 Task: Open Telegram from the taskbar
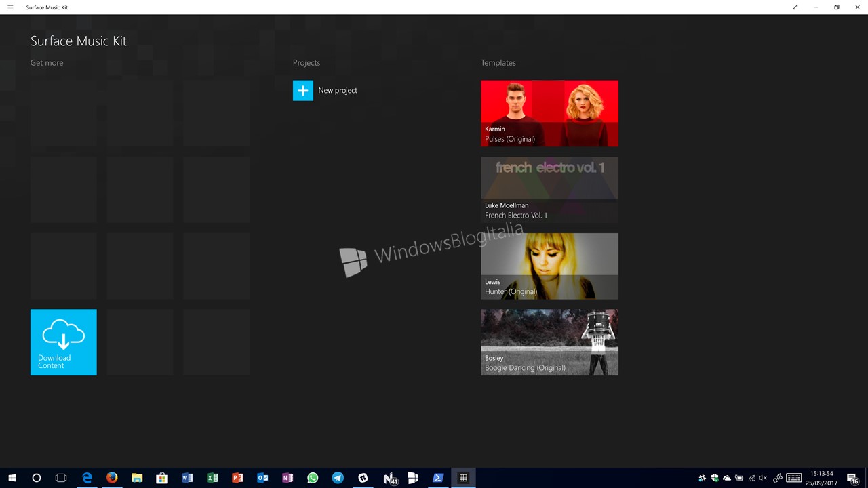(x=338, y=478)
